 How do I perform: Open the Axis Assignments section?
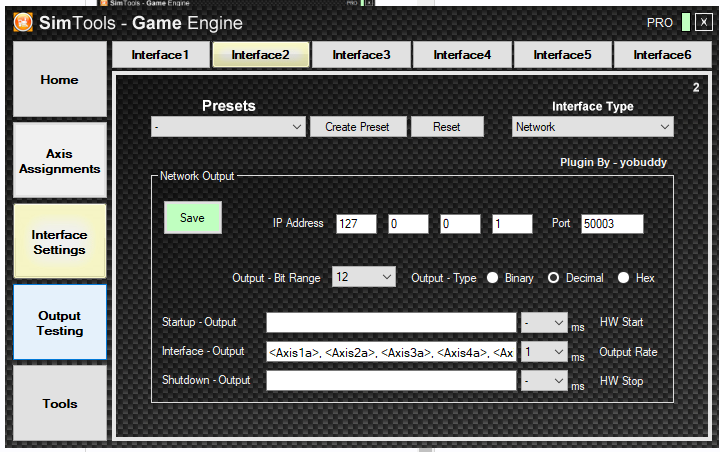click(59, 161)
